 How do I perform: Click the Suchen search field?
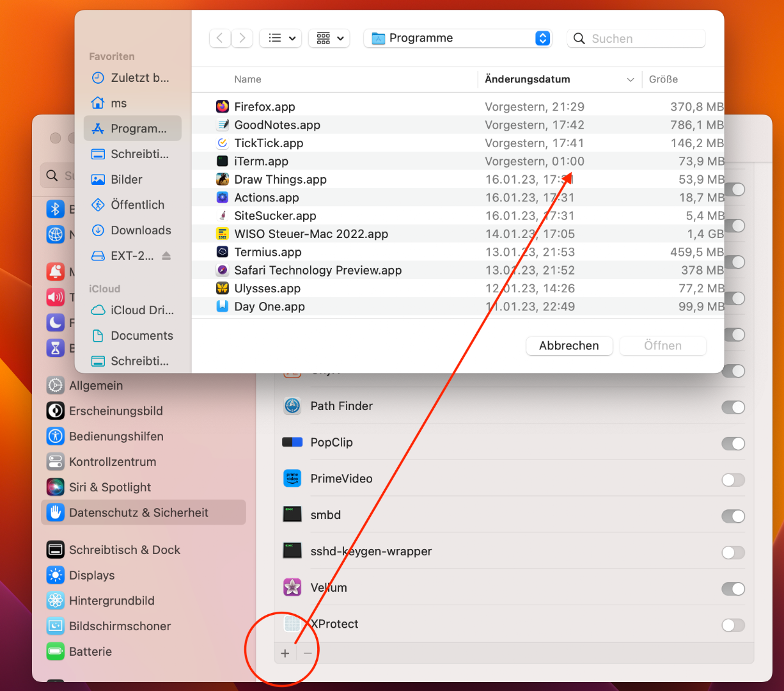click(636, 38)
